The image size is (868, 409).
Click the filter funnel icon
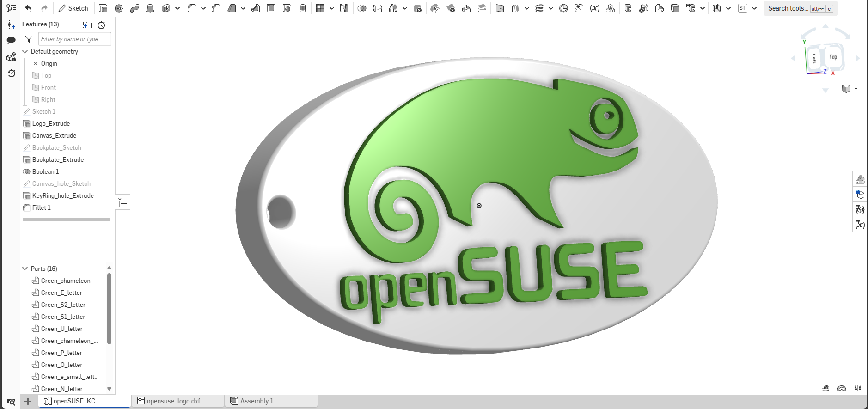click(29, 39)
